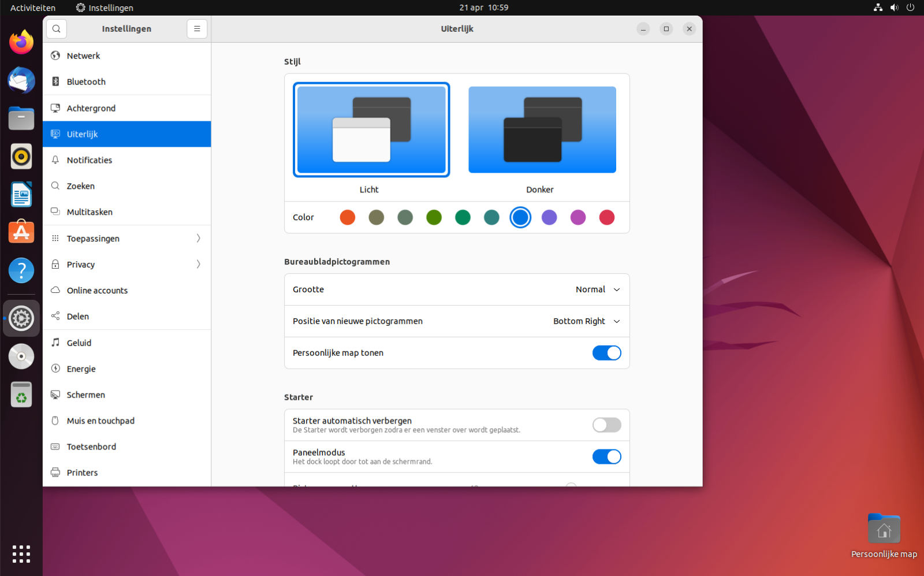Open the hamburger menu in the sidebar header
This screenshot has height=576, width=924.
(x=197, y=29)
